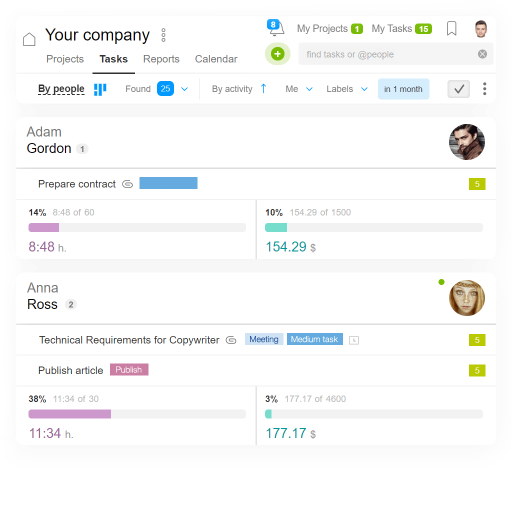This screenshot has width=512, height=512.
Task: Expand the Found 25 dropdown
Action: click(x=184, y=89)
